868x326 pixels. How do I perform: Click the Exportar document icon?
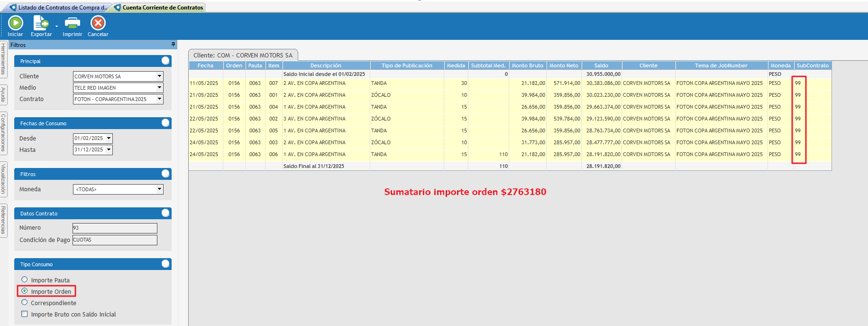pyautogui.click(x=40, y=23)
